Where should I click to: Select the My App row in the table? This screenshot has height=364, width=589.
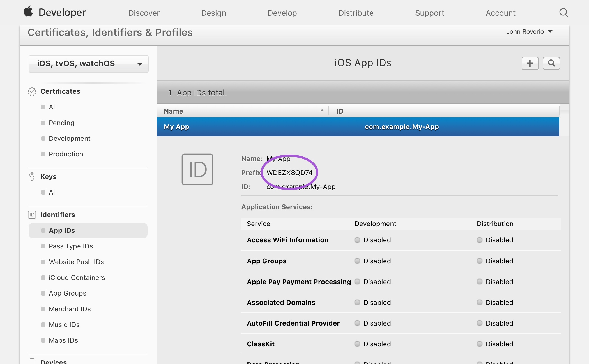[358, 127]
